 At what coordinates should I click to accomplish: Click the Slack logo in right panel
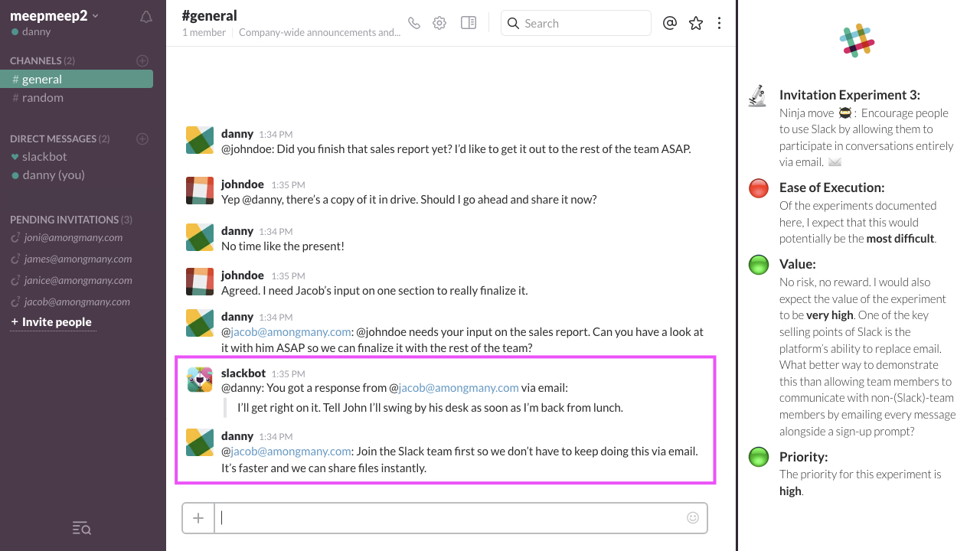(x=857, y=40)
